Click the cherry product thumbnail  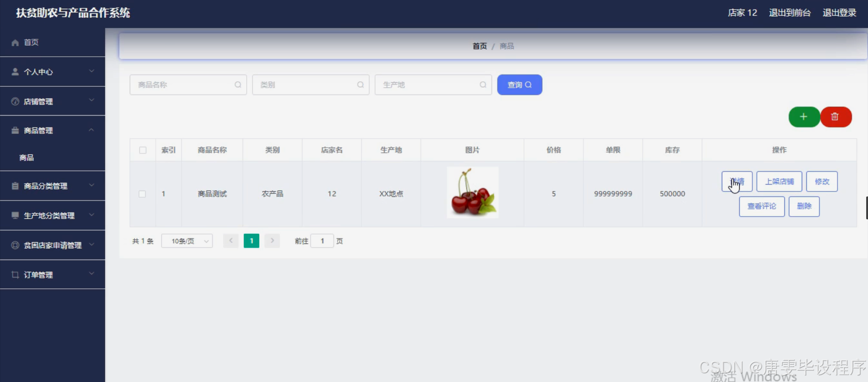(472, 192)
